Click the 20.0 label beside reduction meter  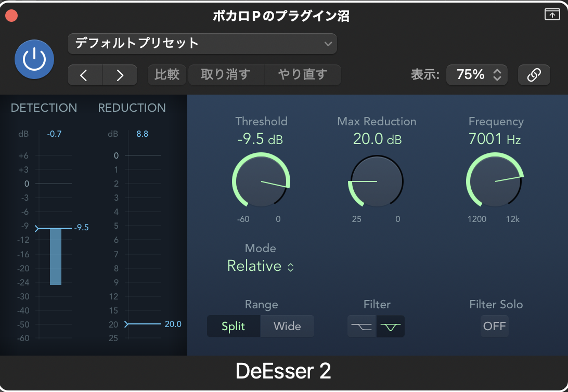pos(173,324)
